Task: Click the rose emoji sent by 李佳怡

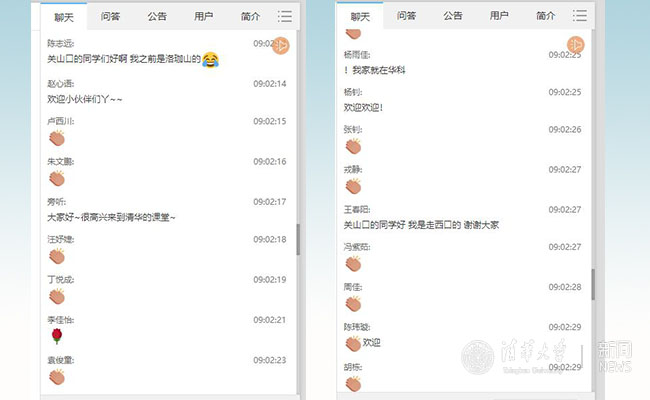Action: tap(56, 335)
